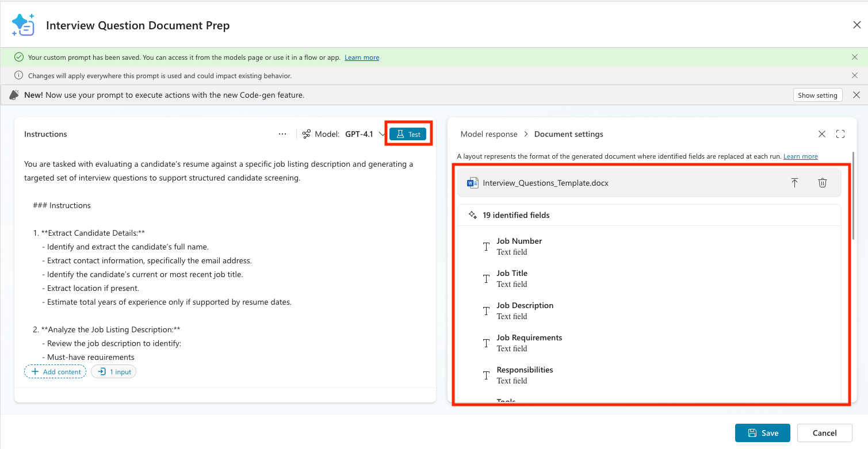This screenshot has width=868, height=449.
Task: Click the megaphone icon in New banner
Action: [x=15, y=95]
